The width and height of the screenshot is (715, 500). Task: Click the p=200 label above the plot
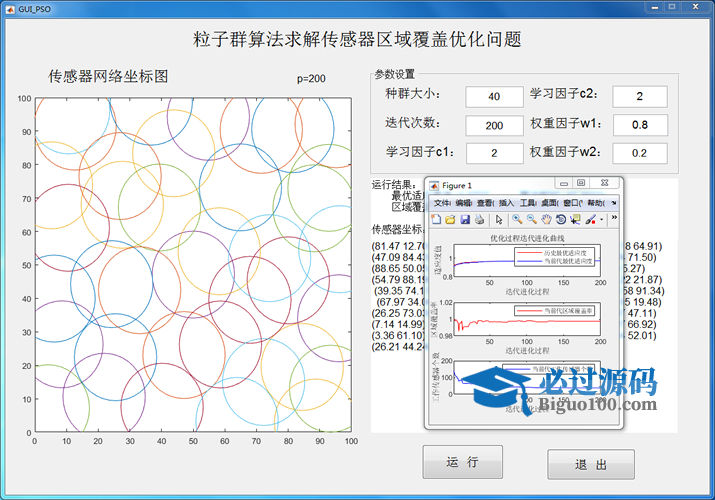311,79
